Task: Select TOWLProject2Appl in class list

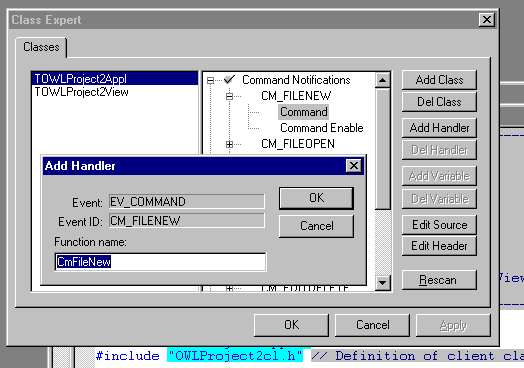Action: coord(115,79)
